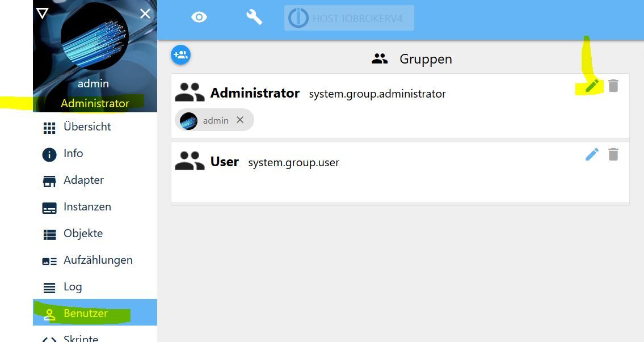Toggle expert mode eye icon in toolbar
Image resolution: width=644 pixels, height=342 pixels.
click(199, 17)
